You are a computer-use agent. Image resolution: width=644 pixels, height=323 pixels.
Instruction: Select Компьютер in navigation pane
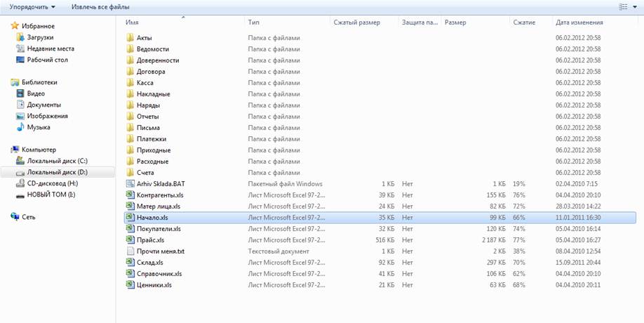[x=39, y=150]
